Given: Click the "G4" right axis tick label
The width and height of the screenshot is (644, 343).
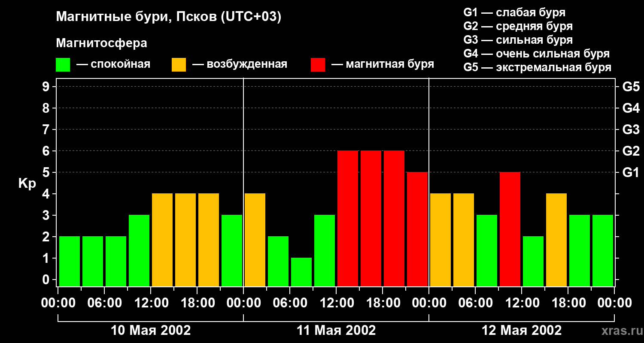Looking at the screenshot, I should coord(631,108).
